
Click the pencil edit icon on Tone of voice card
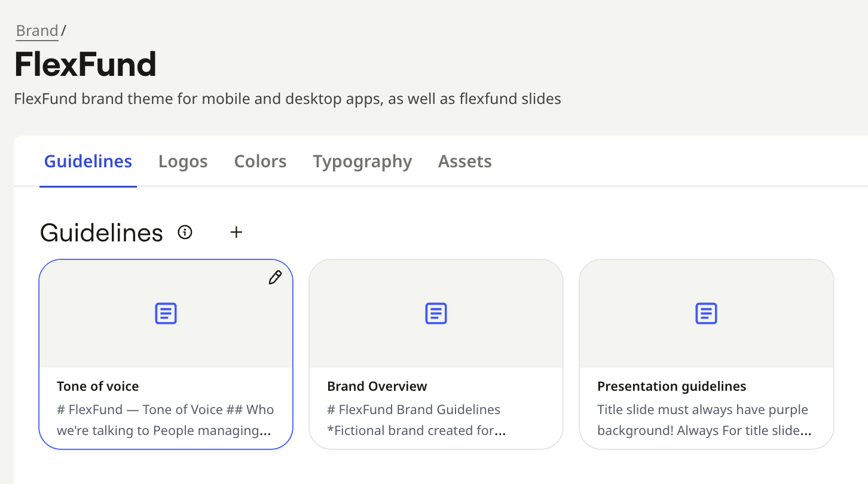click(275, 277)
